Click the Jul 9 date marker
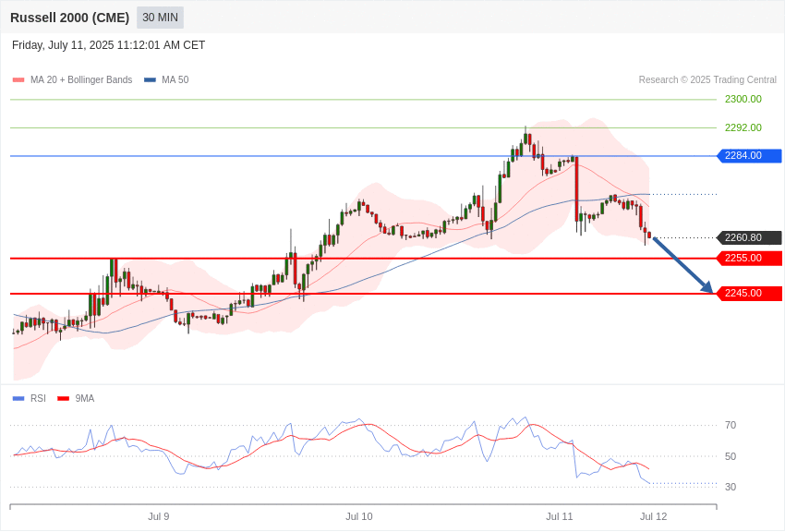The height and width of the screenshot is (532, 785). pos(159,516)
